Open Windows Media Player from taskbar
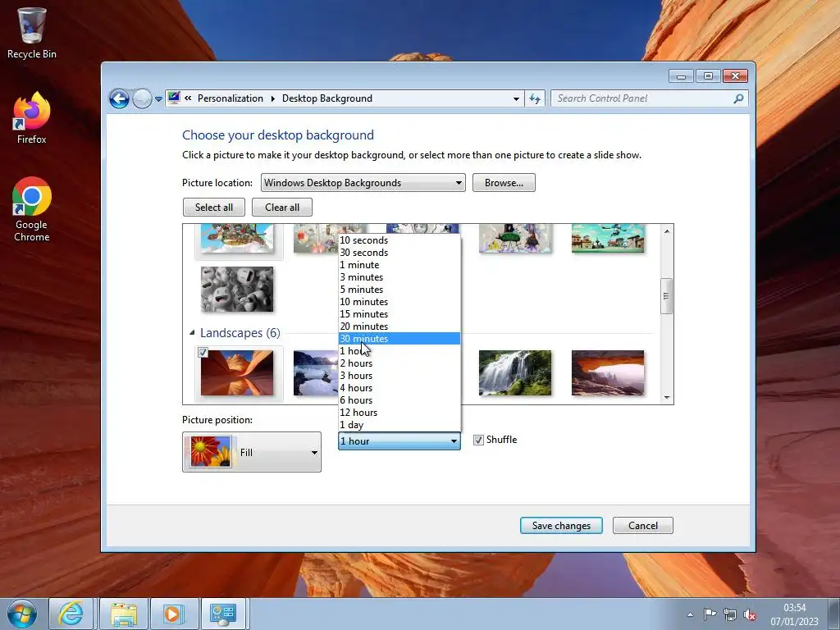The image size is (840, 630). click(x=174, y=614)
